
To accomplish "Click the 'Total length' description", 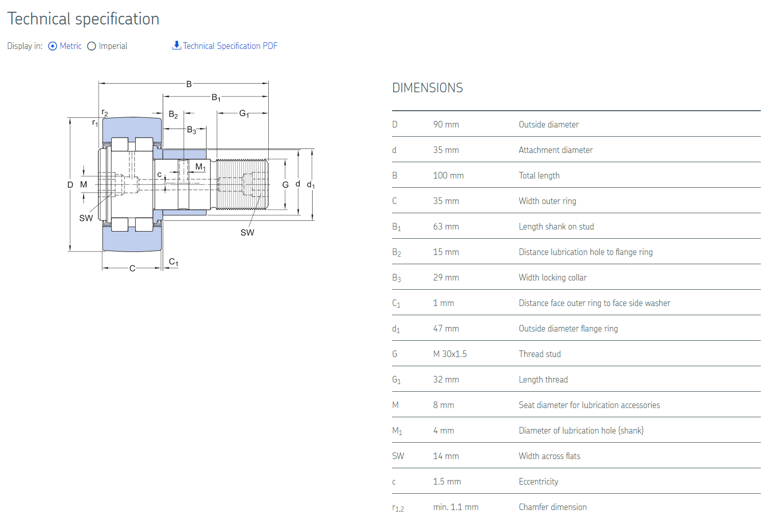I will [539, 175].
